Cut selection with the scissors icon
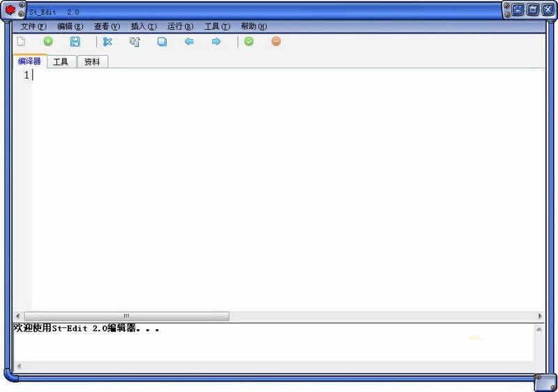The image size is (558, 392). pos(107,42)
